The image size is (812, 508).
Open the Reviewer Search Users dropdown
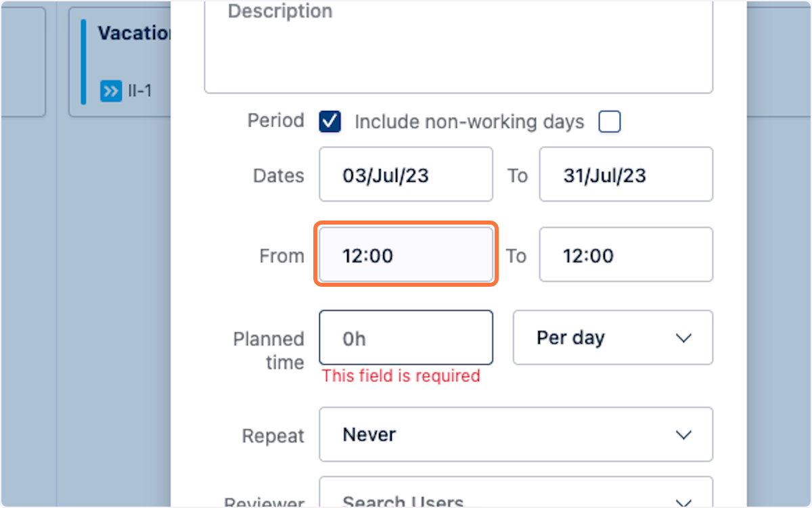click(x=516, y=492)
